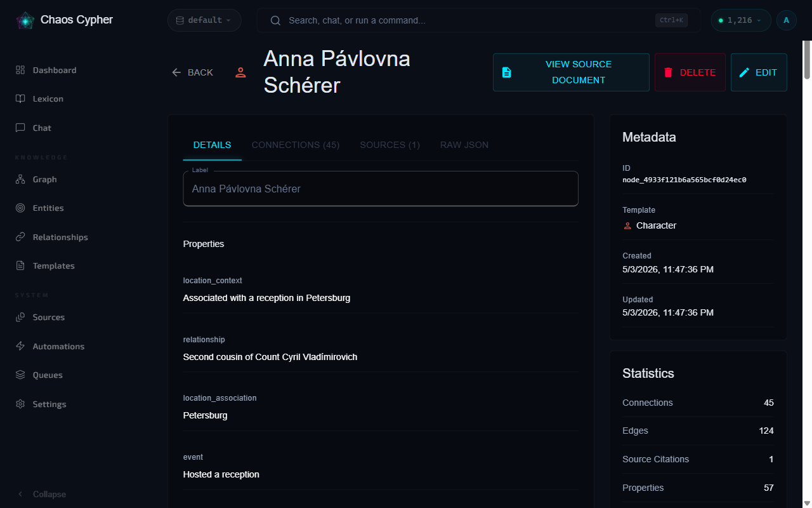The width and height of the screenshot is (812, 508).
Task: Click the Anna Pávlovna Schérer page title
Action: (x=337, y=72)
